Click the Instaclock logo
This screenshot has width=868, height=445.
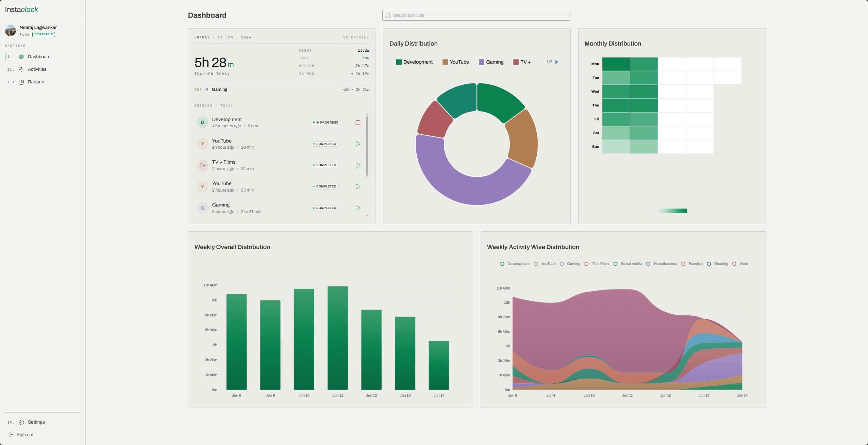click(21, 10)
